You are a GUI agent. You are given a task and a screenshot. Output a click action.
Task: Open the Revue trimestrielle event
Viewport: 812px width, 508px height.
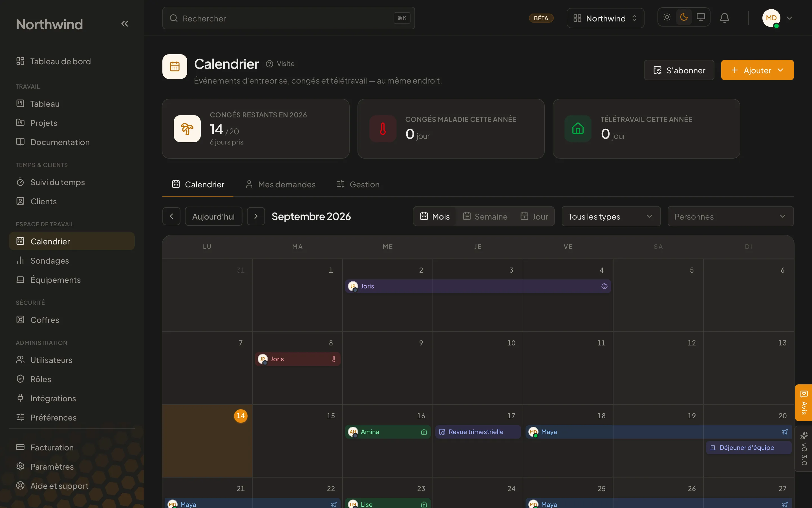[x=478, y=432]
